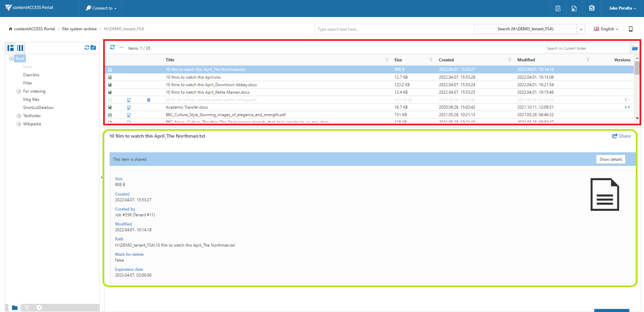Expand the Testfolder tree node
Viewport: 644px width, 312px height.
coord(19,116)
